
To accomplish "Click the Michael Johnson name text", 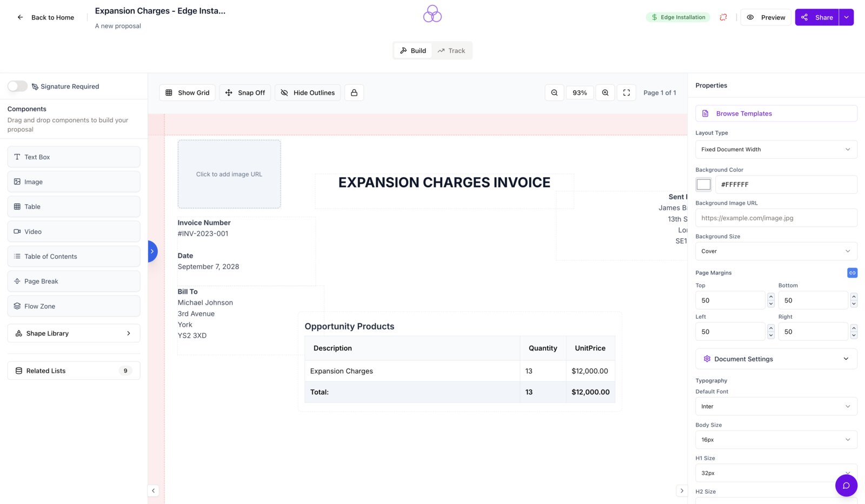I will click(205, 303).
